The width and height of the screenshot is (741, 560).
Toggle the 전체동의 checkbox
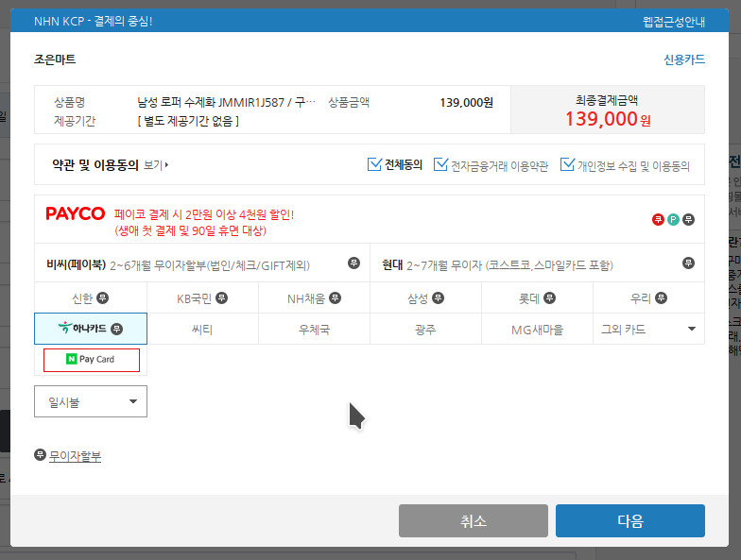coord(374,164)
